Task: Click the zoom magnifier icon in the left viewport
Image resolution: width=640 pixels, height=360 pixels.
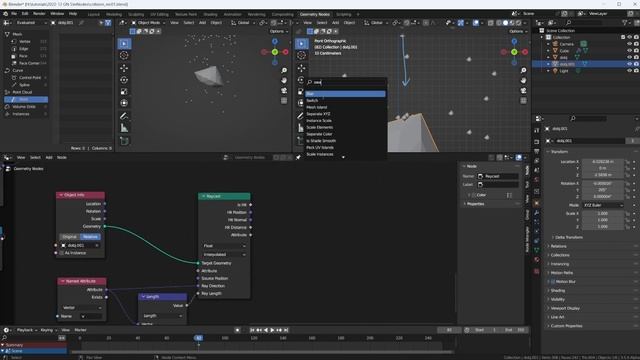Action: [x=284, y=71]
